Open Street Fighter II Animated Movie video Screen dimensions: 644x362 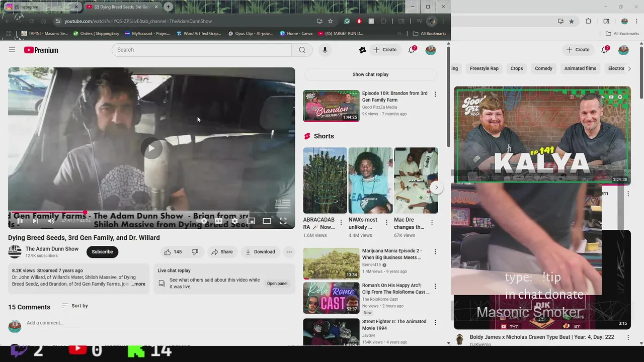[331, 332]
